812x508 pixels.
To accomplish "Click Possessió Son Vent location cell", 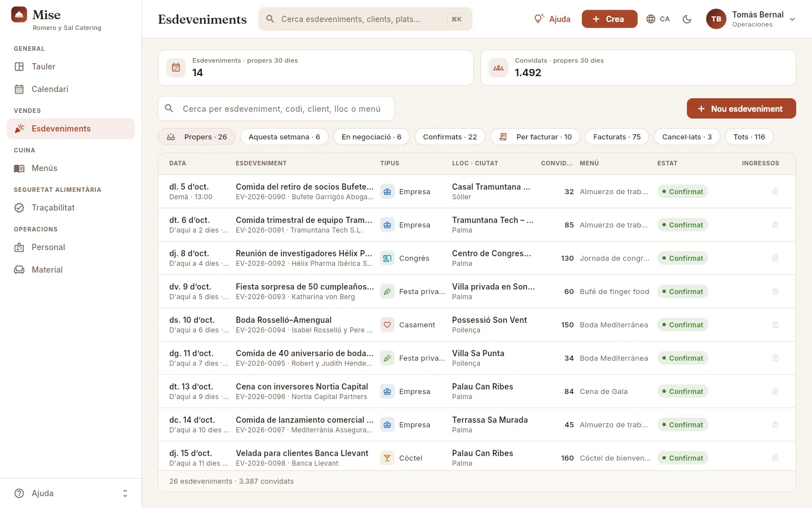I will coord(489,320).
